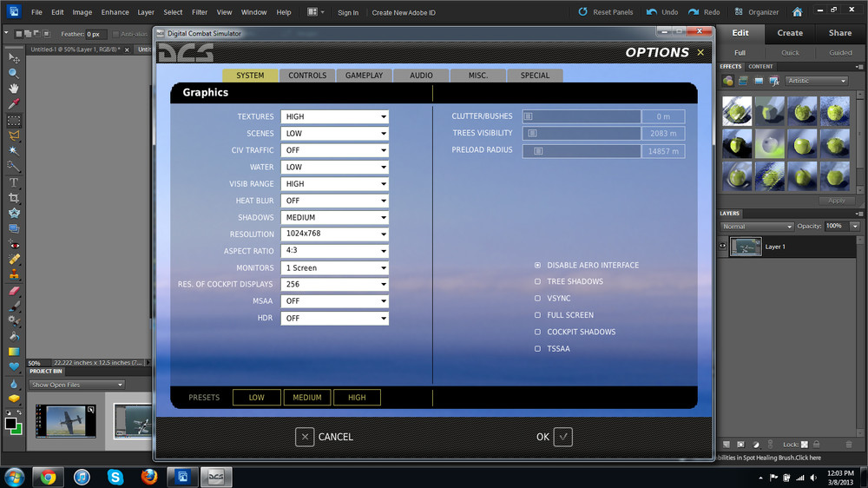Open the Resolution dropdown
This screenshot has height=488, width=868.
tap(334, 234)
